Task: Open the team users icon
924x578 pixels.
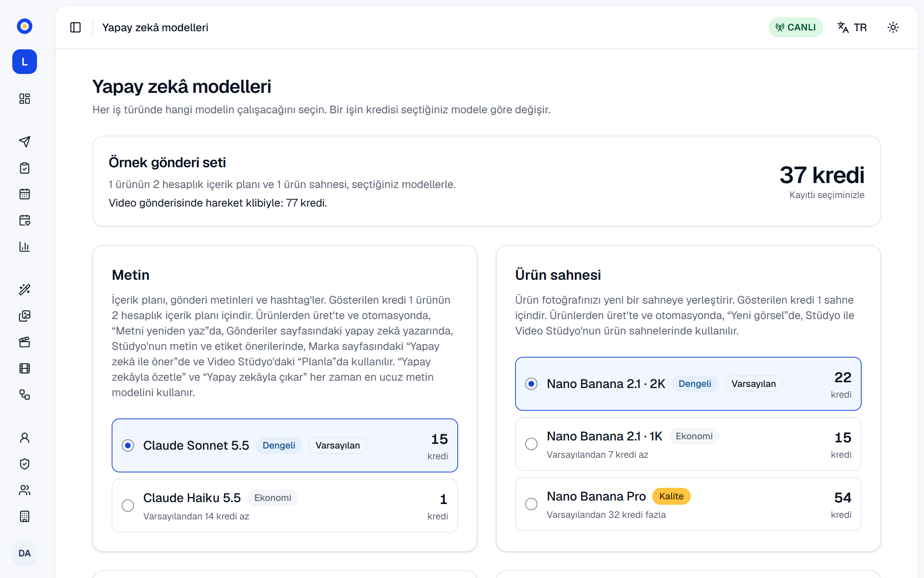Action: [25, 490]
